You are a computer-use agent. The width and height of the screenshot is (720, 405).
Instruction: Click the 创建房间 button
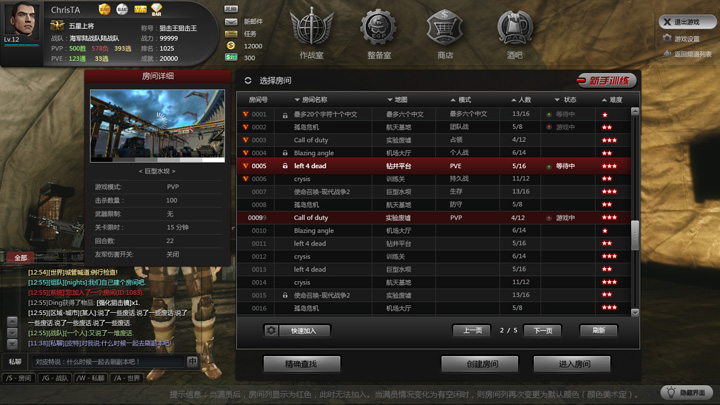click(480, 364)
